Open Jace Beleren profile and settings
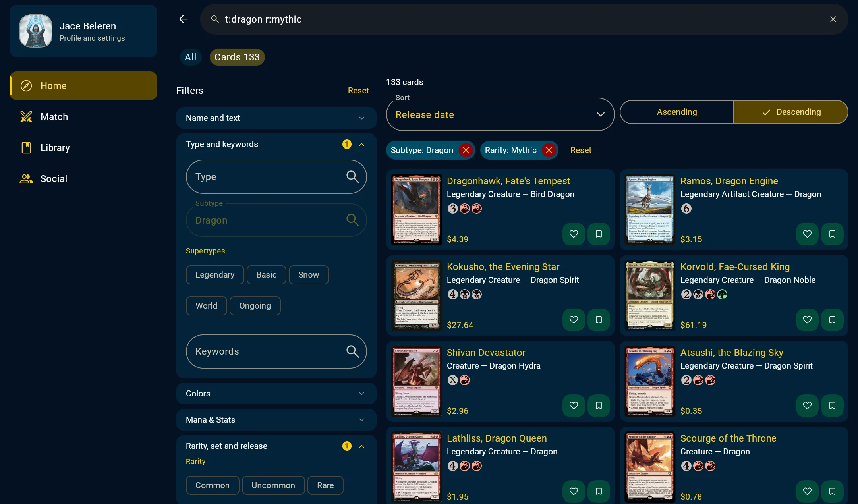The width and height of the screenshot is (858, 504). pos(83,31)
